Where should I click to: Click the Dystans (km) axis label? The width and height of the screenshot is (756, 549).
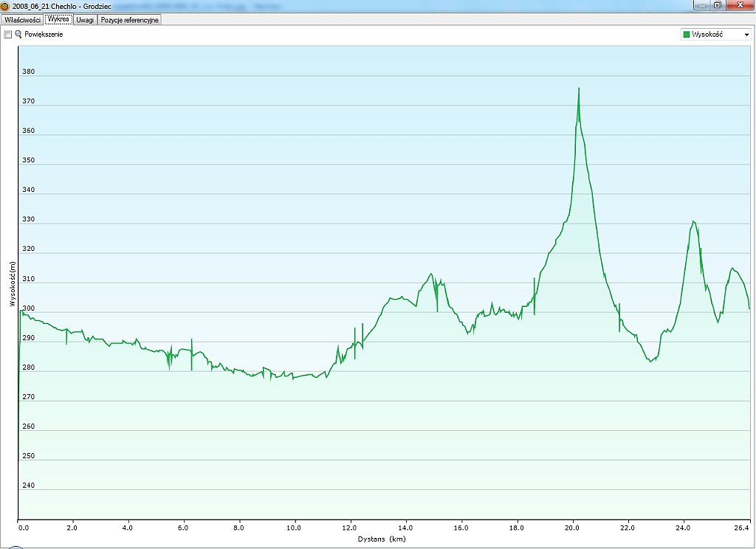tap(382, 539)
